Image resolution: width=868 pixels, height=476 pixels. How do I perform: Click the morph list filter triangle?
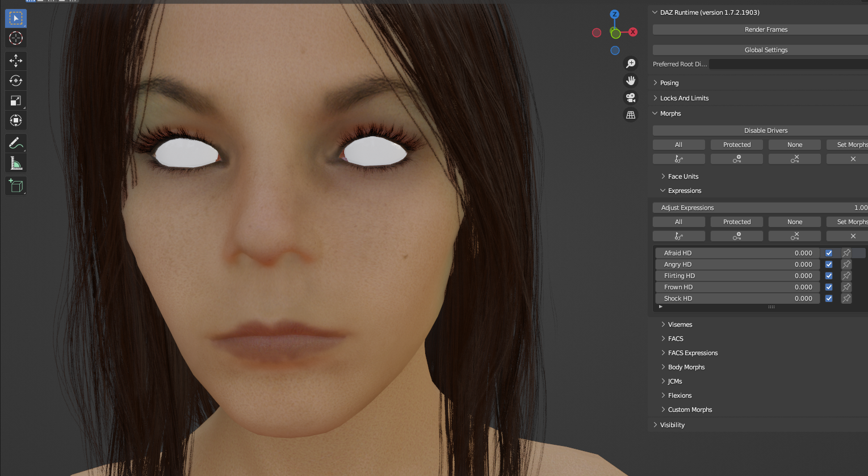pyautogui.click(x=661, y=307)
